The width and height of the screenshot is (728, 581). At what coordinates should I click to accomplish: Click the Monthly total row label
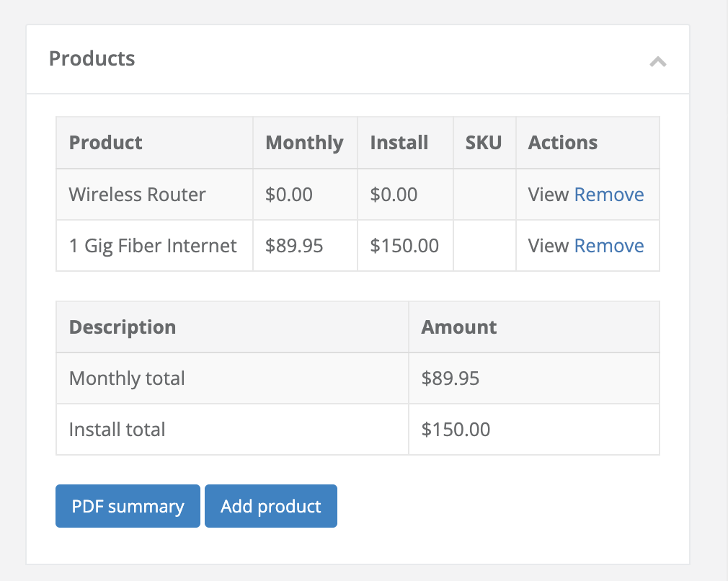tap(127, 378)
